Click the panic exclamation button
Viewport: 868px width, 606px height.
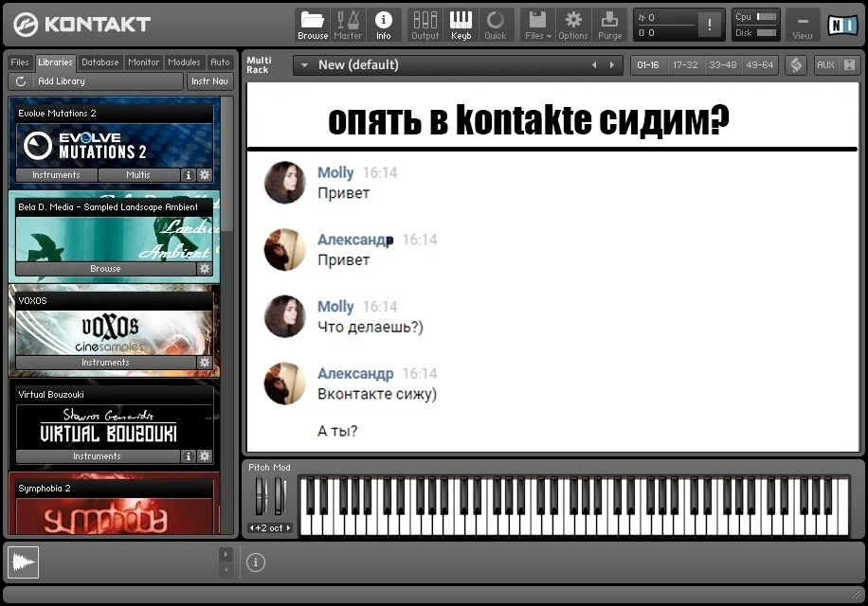click(x=709, y=25)
